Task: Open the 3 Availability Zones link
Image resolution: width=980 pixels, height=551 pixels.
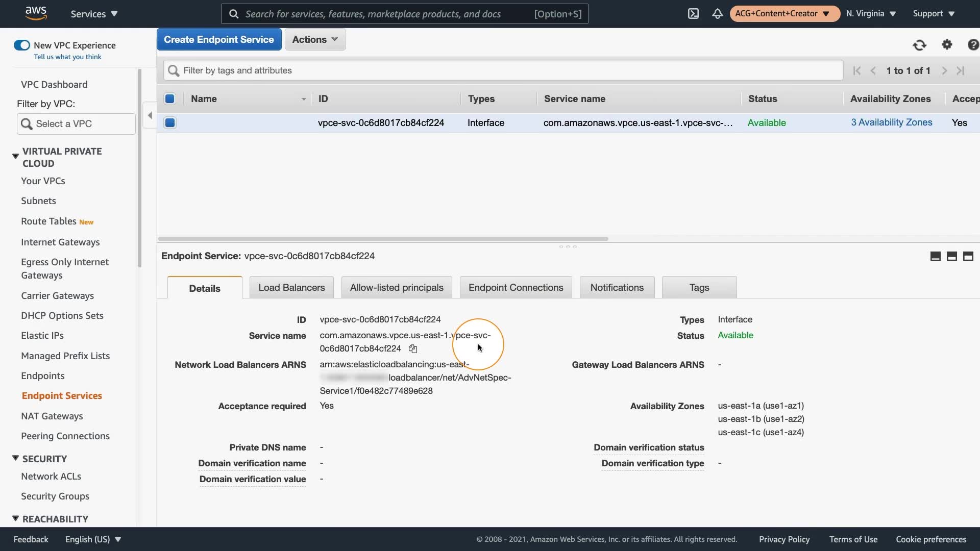Action: (891, 122)
